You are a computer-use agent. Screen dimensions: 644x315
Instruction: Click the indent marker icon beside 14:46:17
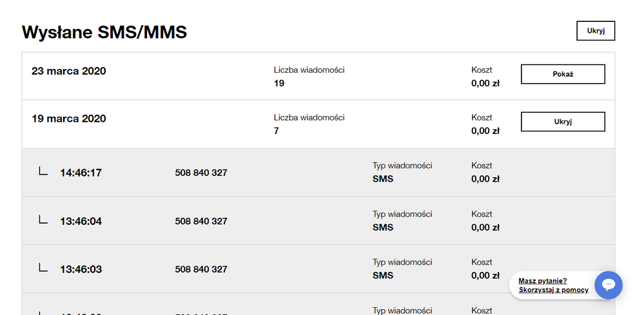(x=43, y=171)
